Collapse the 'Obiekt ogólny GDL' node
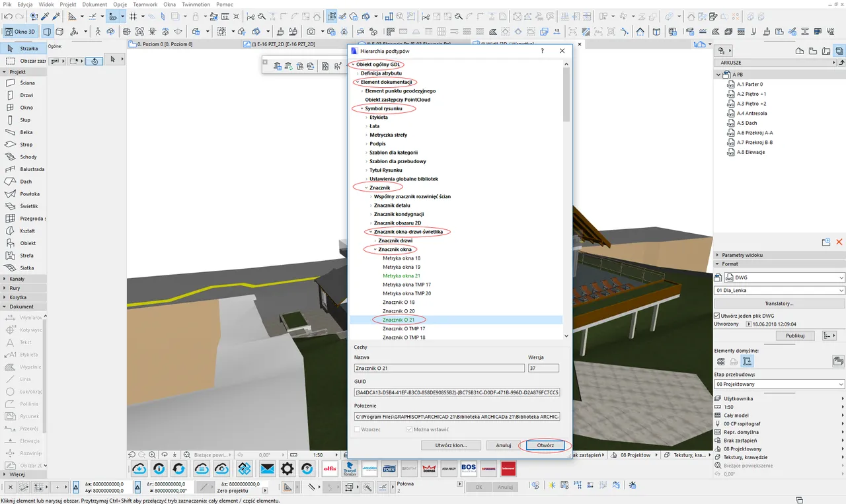Screen dimensions: 846x504 (x=354, y=64)
